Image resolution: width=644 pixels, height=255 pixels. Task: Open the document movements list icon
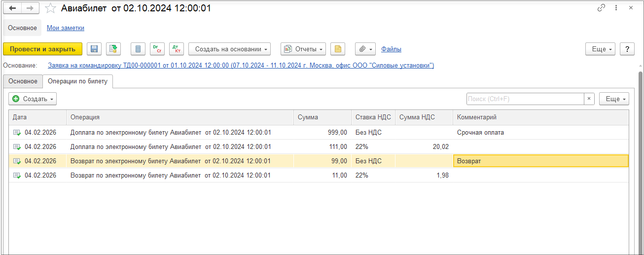pos(138,49)
